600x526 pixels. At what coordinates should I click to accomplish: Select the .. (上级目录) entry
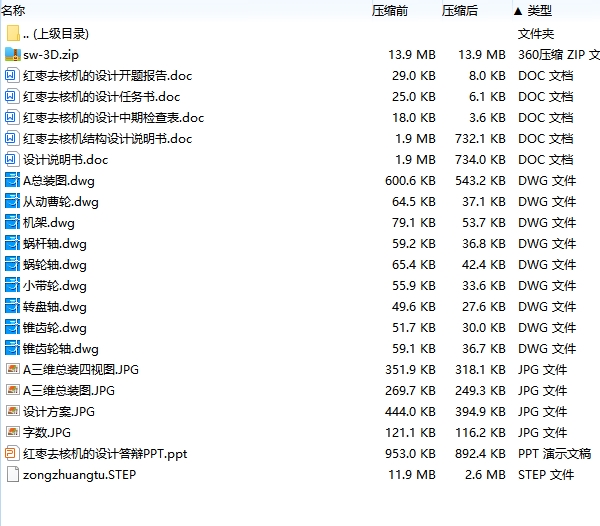click(x=56, y=34)
